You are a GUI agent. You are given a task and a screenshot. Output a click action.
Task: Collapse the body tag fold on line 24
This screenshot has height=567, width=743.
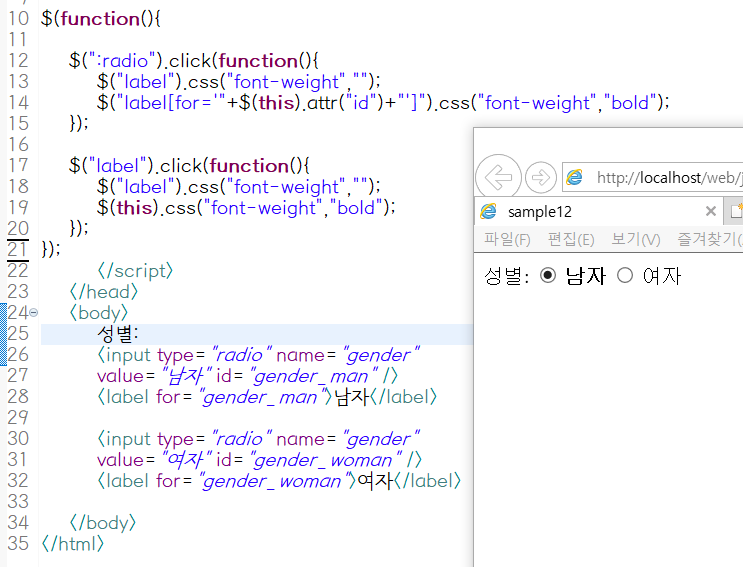[x=34, y=313]
